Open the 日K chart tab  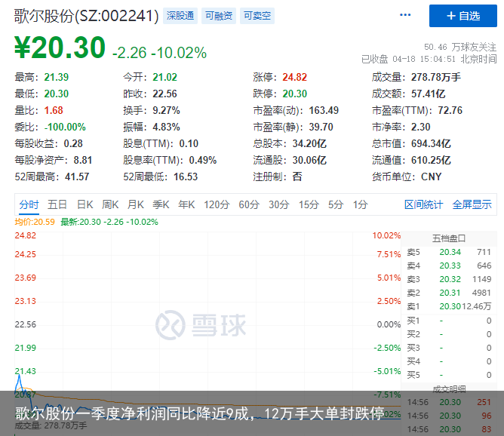click(85, 204)
